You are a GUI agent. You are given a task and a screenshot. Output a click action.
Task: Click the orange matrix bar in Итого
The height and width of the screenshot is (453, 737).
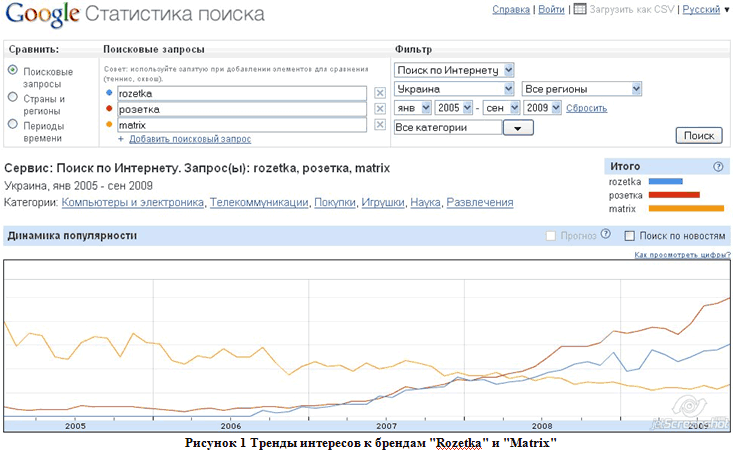686,208
